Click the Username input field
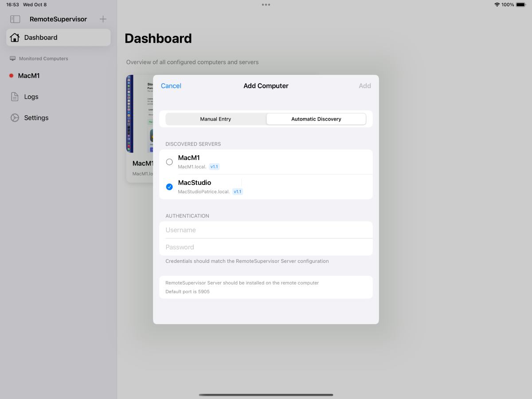Image resolution: width=532 pixels, height=399 pixels. pos(266,230)
